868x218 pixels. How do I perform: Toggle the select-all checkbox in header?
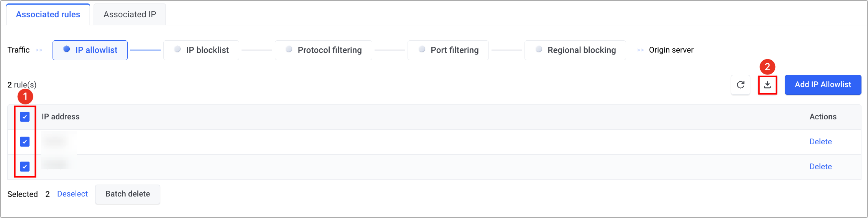point(25,117)
